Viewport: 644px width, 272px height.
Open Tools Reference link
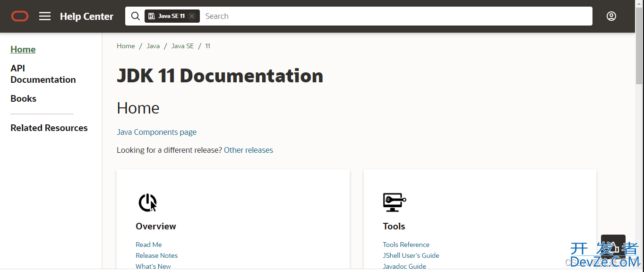pos(406,245)
